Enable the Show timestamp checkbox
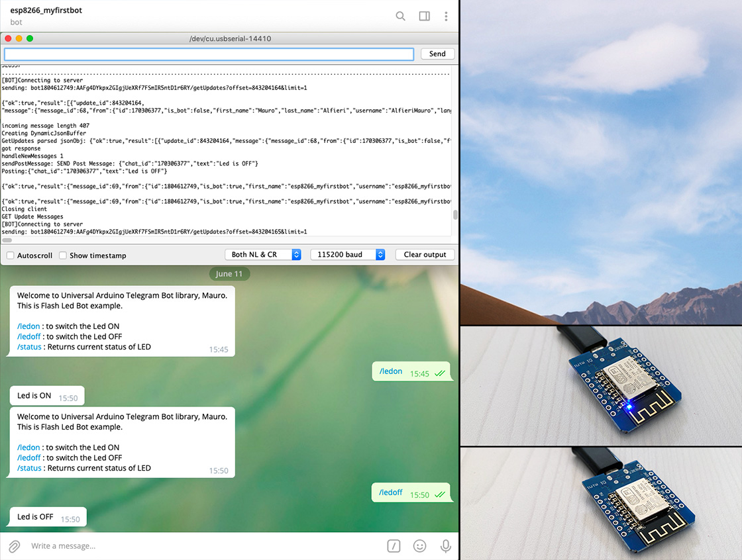Screen dimensions: 742x560 [63, 256]
